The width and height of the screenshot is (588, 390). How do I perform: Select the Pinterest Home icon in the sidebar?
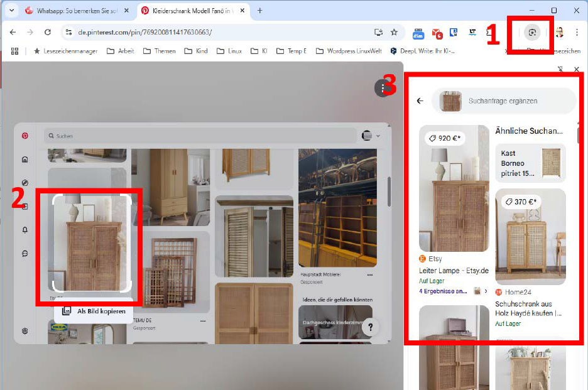23,159
